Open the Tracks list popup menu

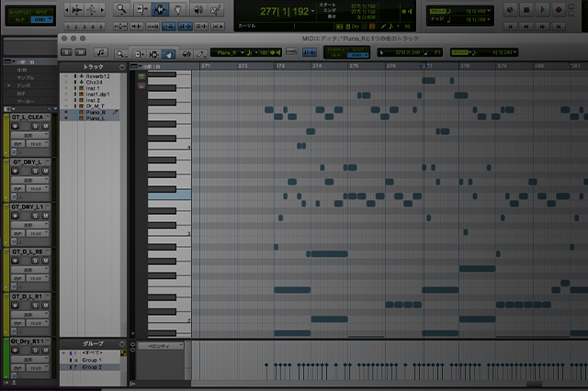122,67
